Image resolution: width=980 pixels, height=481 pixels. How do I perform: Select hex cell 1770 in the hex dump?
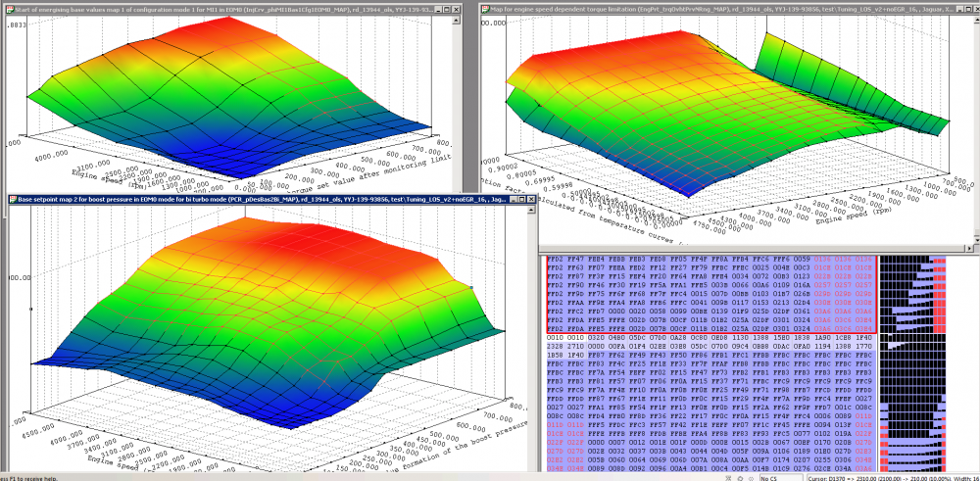863,346
